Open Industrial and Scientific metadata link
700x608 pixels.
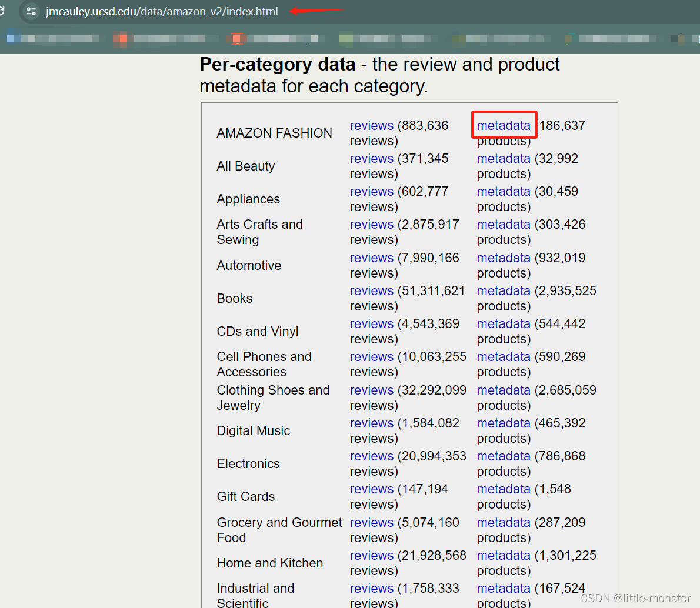[503, 589]
